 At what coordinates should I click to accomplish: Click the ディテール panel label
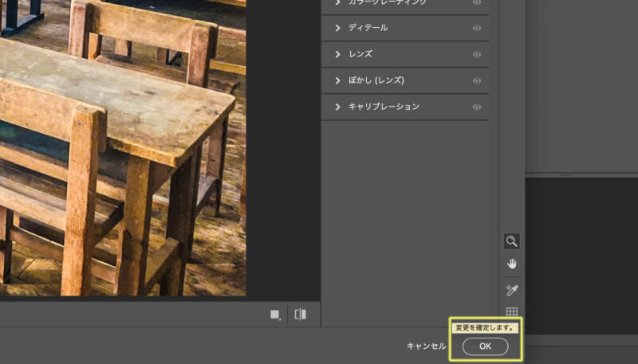click(368, 28)
